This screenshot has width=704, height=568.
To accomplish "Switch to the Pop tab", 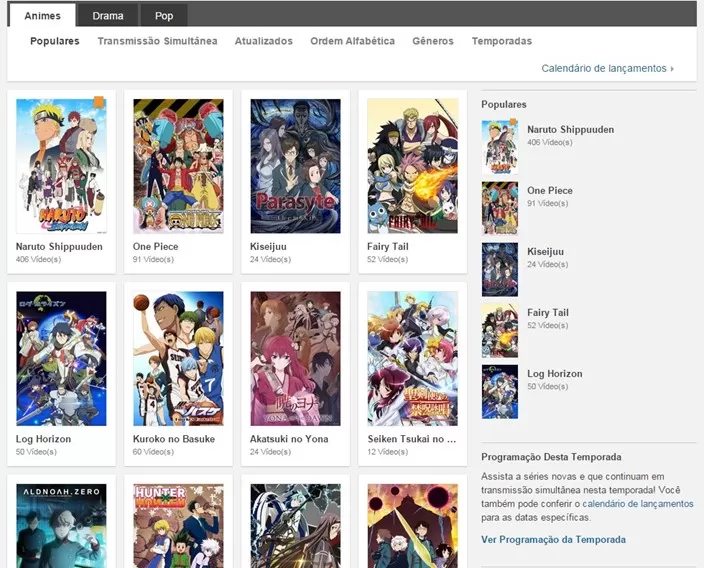I will tap(163, 16).
